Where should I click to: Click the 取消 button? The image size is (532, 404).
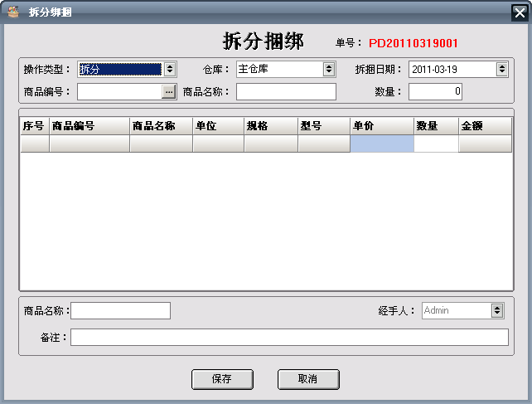pos(308,379)
